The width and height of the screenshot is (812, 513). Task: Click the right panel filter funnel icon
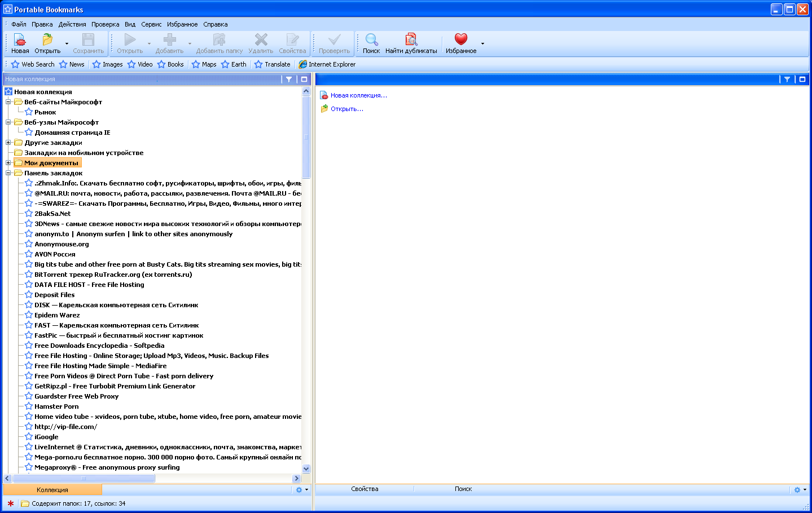click(787, 79)
